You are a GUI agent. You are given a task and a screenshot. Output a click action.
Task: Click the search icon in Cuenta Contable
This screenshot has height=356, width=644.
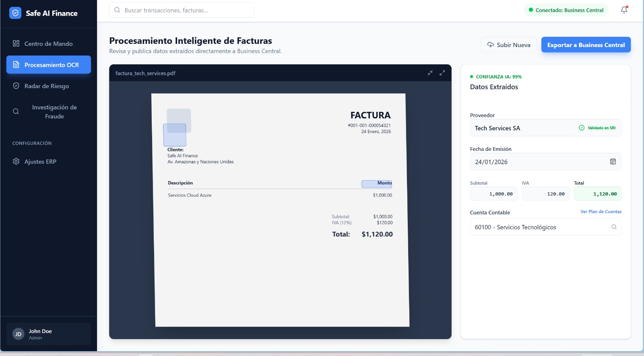(x=613, y=227)
